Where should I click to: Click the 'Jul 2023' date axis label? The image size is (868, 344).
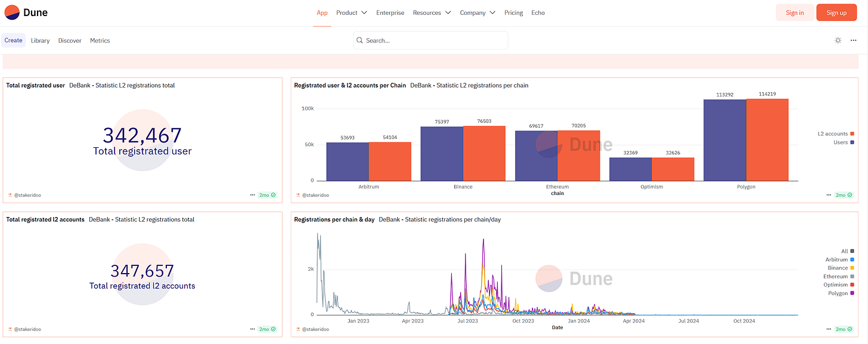(x=467, y=321)
